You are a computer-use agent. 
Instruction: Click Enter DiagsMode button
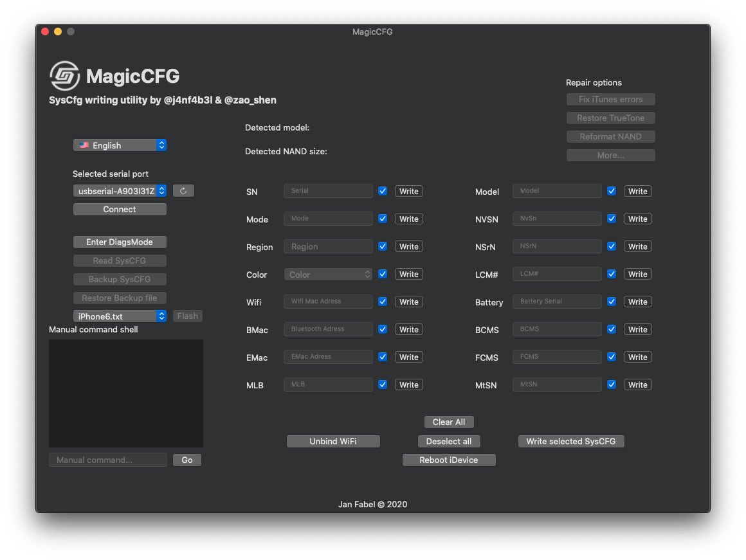120,242
